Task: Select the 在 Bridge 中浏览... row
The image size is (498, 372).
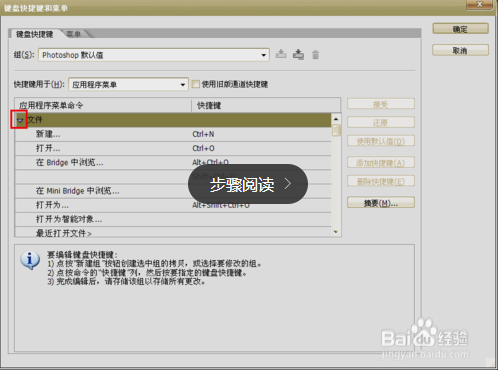Action: 173,163
